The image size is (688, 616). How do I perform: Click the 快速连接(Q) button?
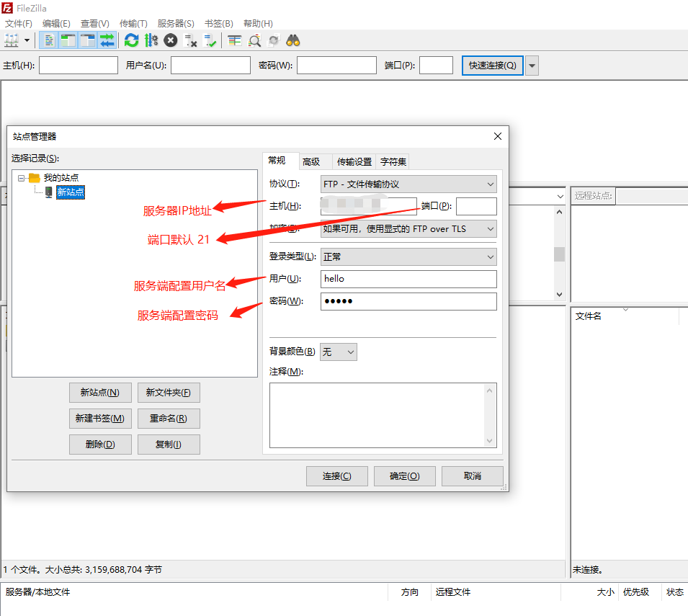pyautogui.click(x=492, y=66)
